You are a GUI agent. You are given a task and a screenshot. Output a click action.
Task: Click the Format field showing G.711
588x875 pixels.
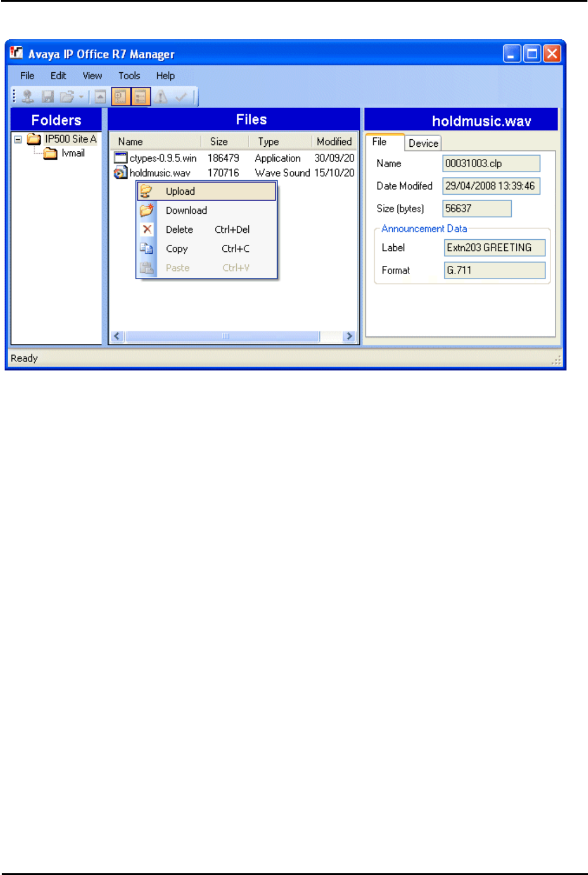[x=495, y=270]
